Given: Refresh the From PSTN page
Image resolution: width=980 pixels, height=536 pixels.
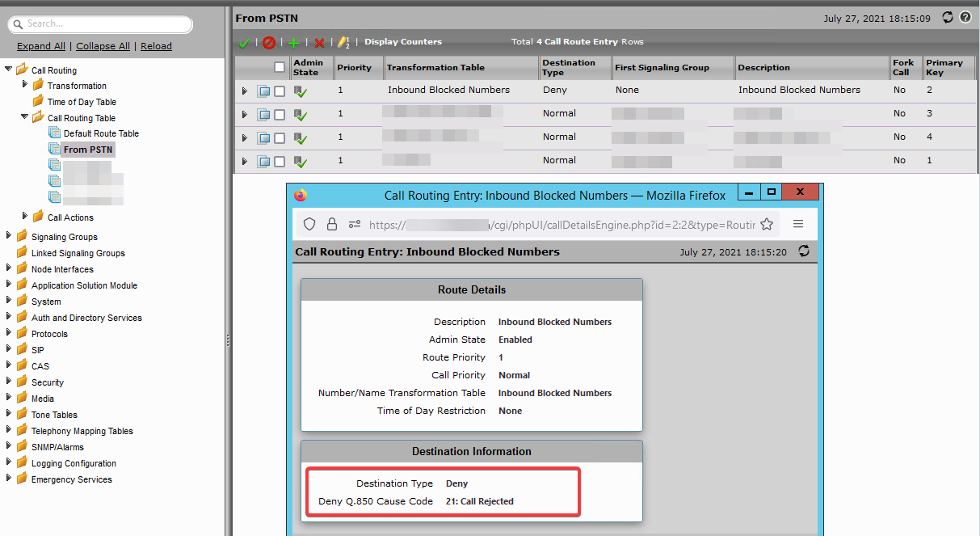Looking at the screenshot, I should click(946, 17).
